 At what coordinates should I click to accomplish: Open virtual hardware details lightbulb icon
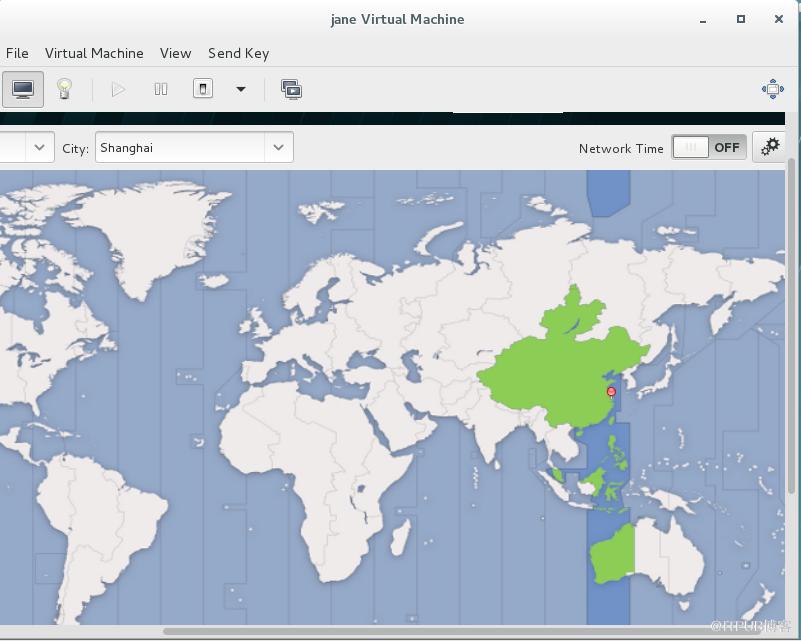(64, 89)
